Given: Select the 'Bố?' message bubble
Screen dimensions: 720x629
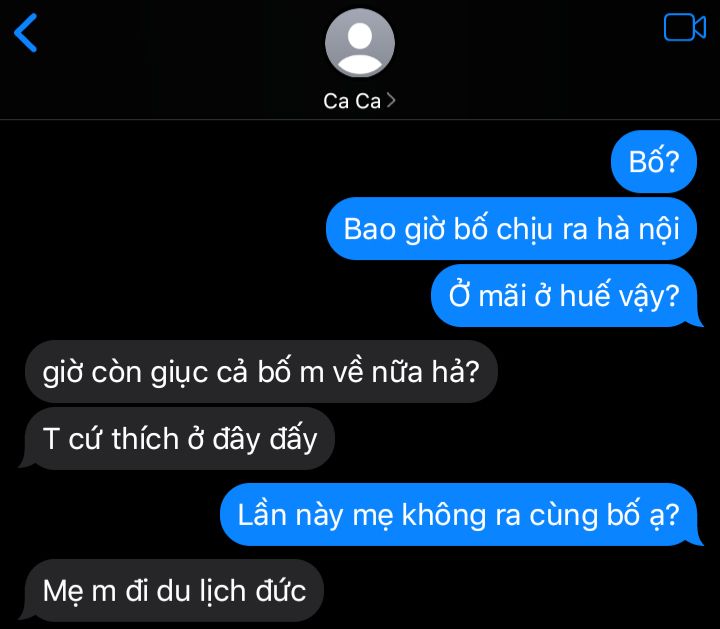Looking at the screenshot, I should (654, 162).
